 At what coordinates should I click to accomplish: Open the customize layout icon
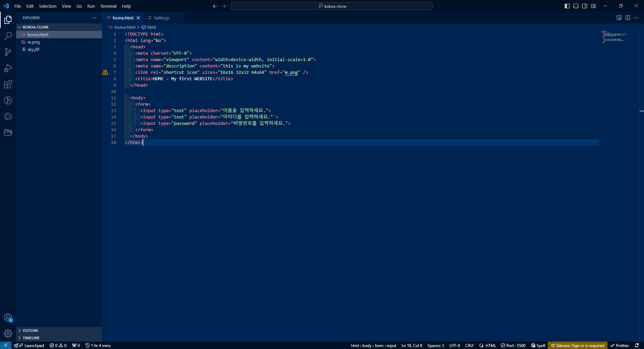tap(594, 6)
